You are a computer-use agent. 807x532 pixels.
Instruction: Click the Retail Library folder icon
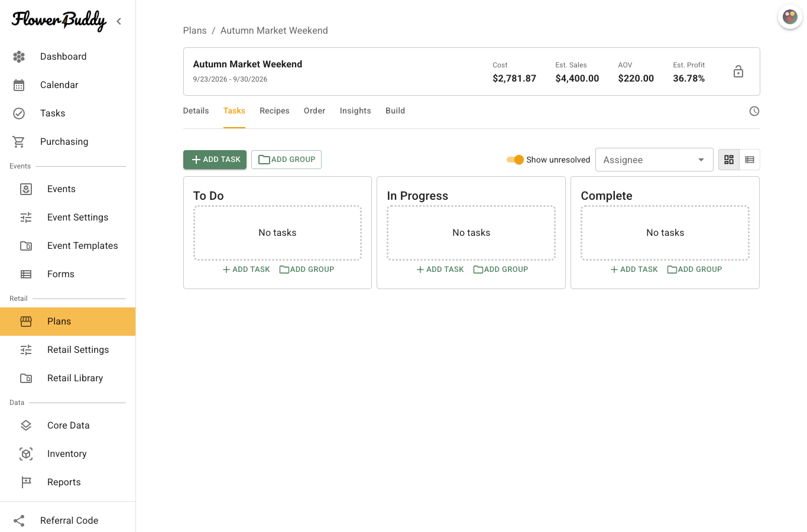pos(26,378)
